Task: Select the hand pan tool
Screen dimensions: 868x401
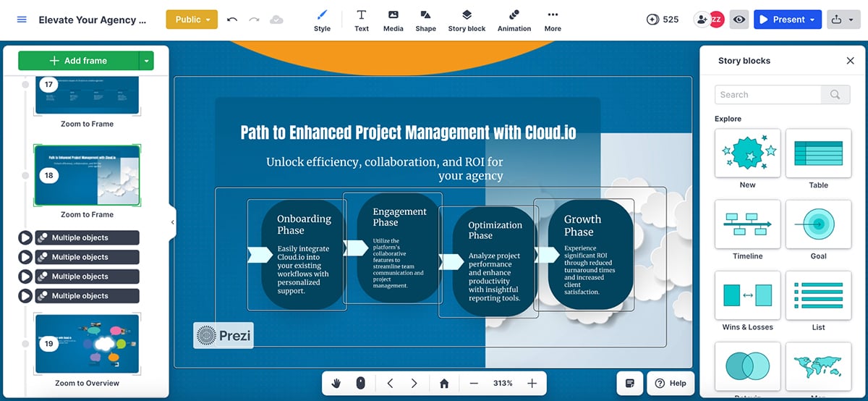Action: pos(336,383)
